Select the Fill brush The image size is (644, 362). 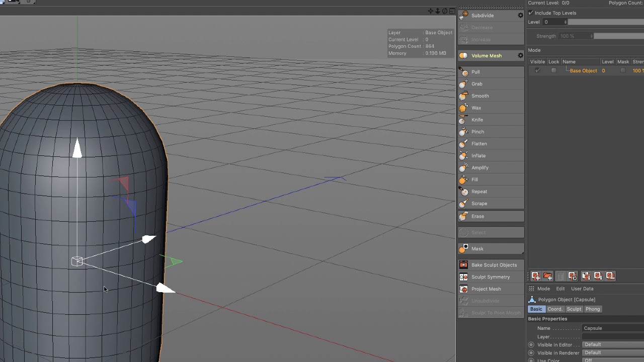[491, 179]
